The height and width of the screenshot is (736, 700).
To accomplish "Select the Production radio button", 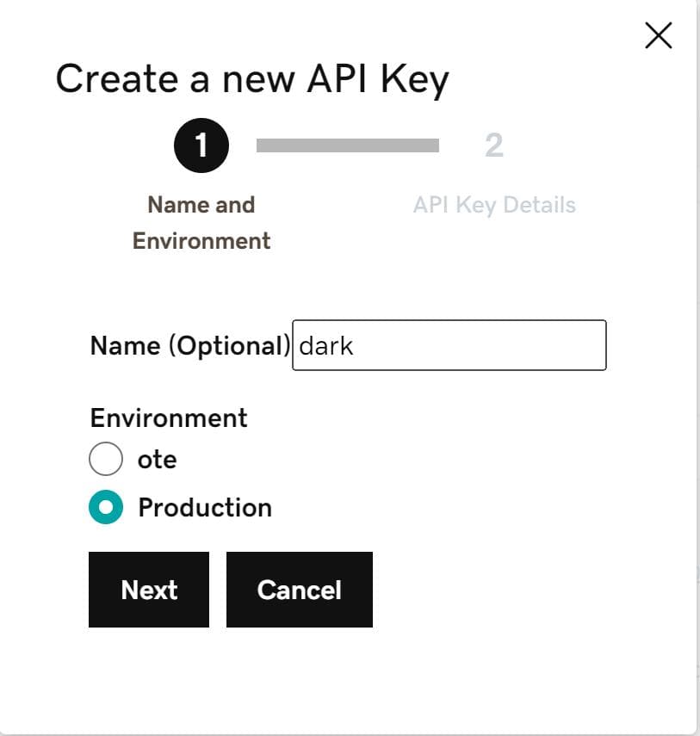I will [x=106, y=507].
